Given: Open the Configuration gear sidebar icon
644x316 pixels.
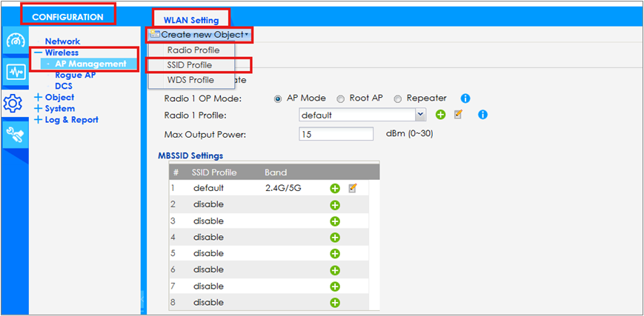Looking at the screenshot, I should point(14,103).
